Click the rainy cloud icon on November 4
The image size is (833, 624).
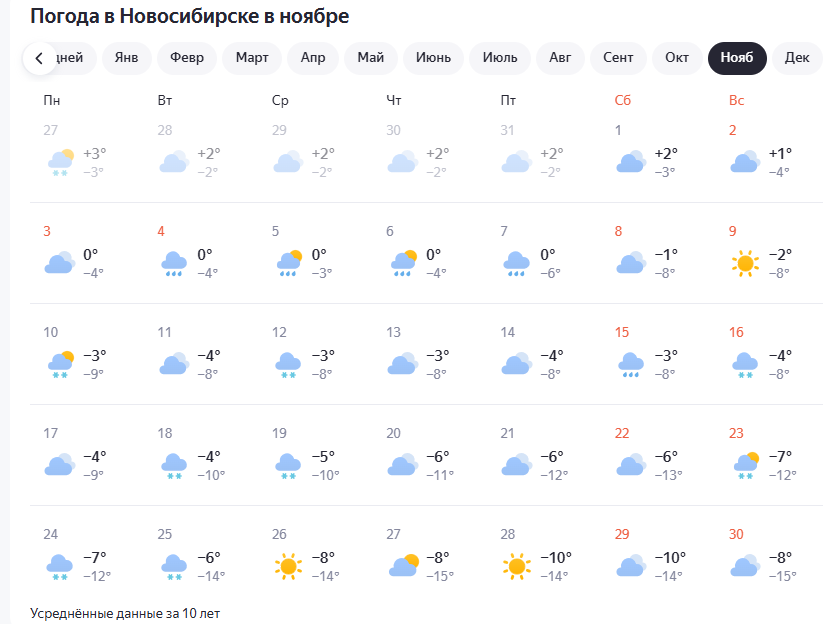[174, 263]
